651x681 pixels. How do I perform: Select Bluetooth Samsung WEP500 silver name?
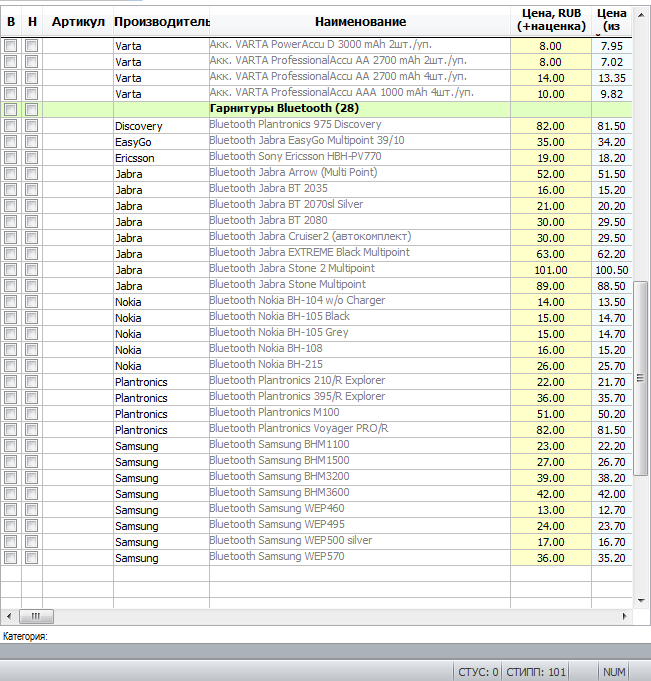[x=291, y=541]
